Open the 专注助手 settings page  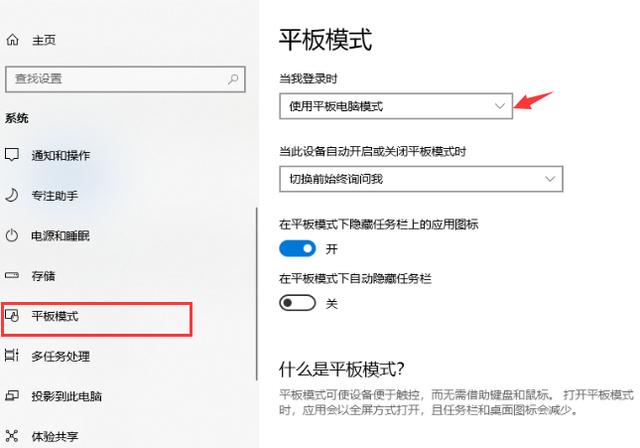point(55,196)
